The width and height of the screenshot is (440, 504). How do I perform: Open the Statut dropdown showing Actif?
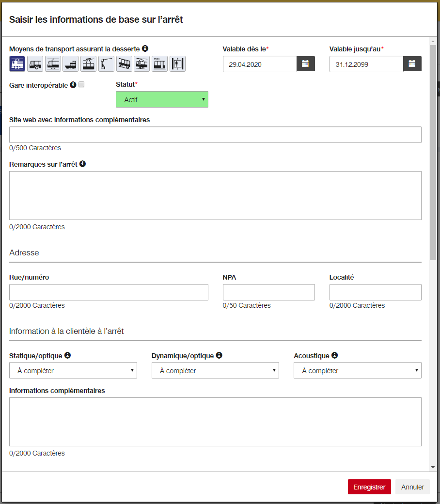[162, 99]
